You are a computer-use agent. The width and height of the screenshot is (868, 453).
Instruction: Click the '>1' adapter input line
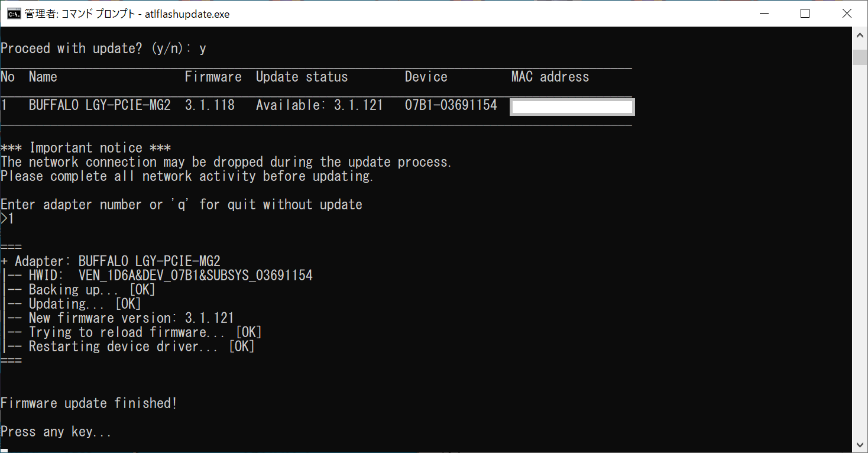[7, 219]
